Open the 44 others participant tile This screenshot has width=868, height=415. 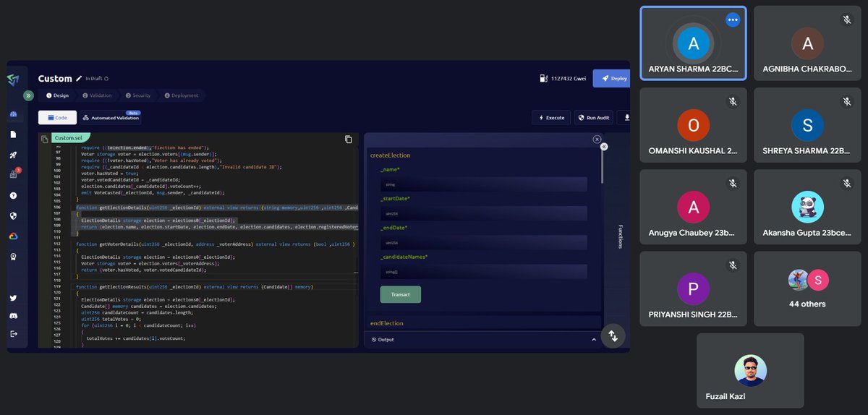point(807,288)
